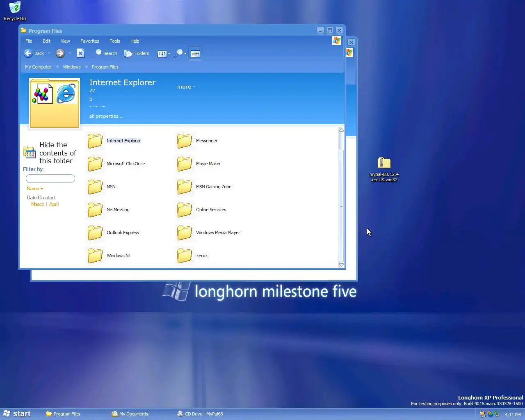The width and height of the screenshot is (525, 420).
Task: Select the Internet Explorer folder icon
Action: tap(95, 141)
